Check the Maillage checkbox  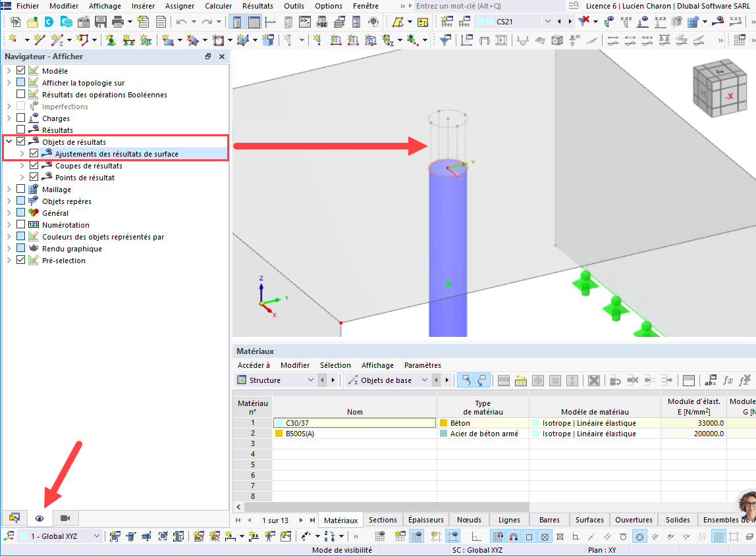tap(20, 189)
